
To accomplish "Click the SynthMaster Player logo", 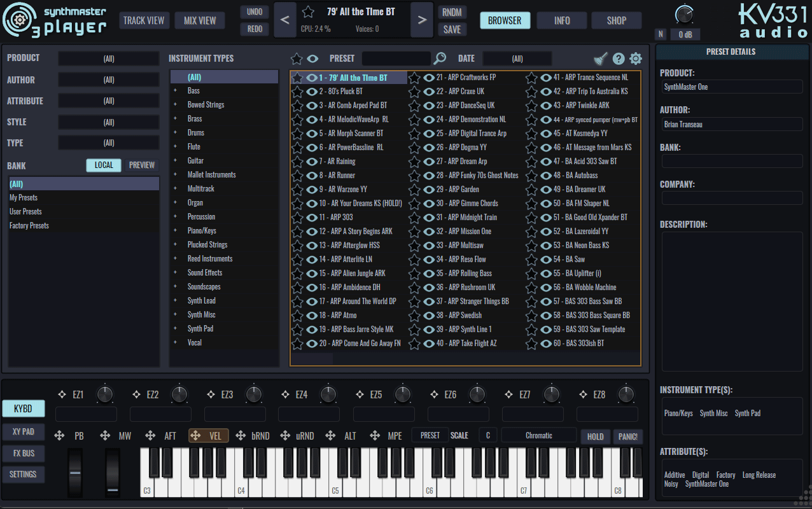I will 55,20.
